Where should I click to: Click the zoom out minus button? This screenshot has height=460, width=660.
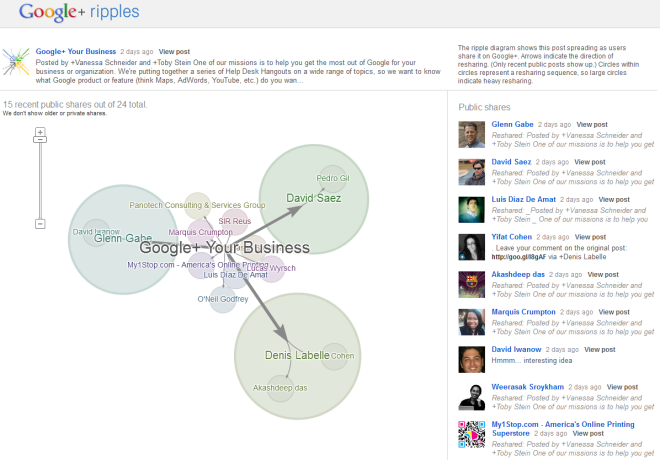(40, 223)
